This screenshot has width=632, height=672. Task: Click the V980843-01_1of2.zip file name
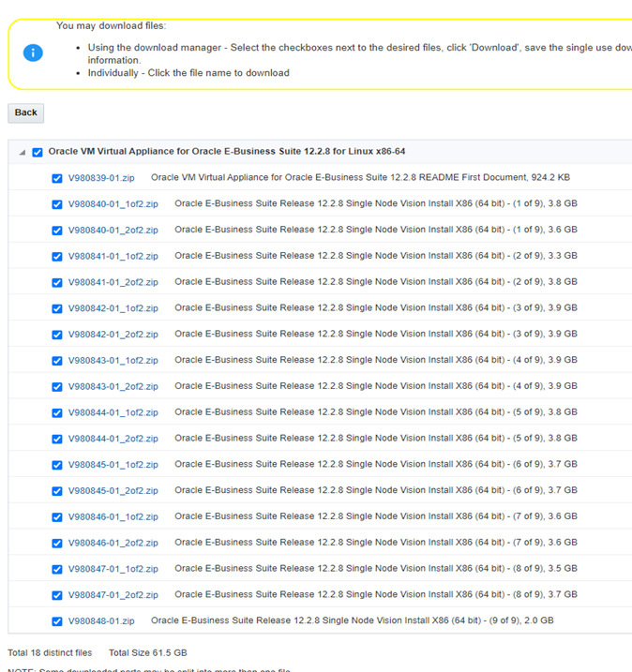tap(113, 361)
